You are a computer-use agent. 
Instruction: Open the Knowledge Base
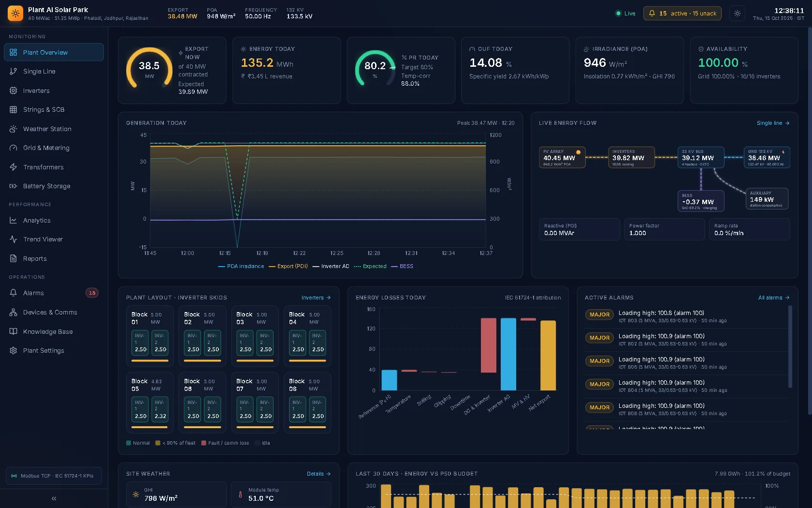click(54, 331)
